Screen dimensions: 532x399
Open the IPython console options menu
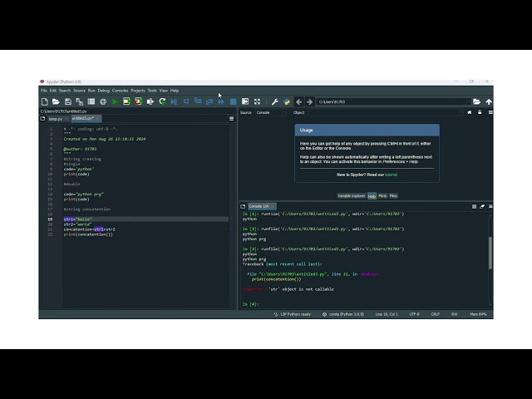pyautogui.click(x=490, y=206)
